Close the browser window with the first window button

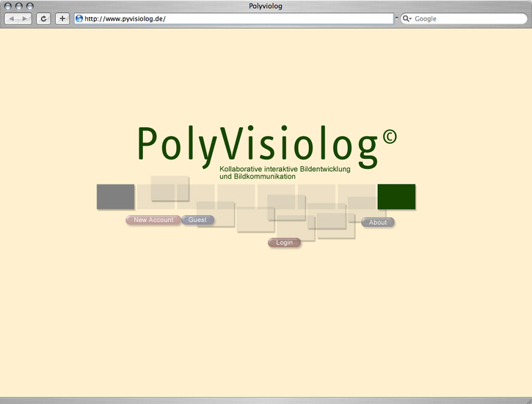[8, 6]
